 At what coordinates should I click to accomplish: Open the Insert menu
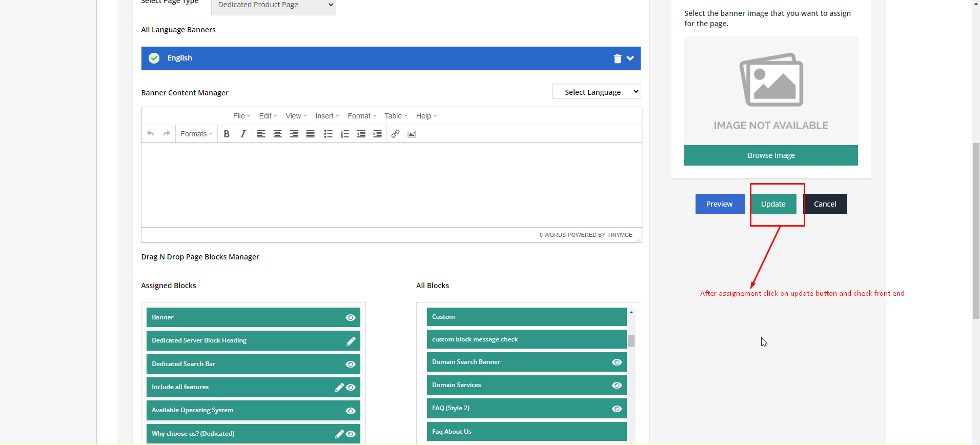327,116
